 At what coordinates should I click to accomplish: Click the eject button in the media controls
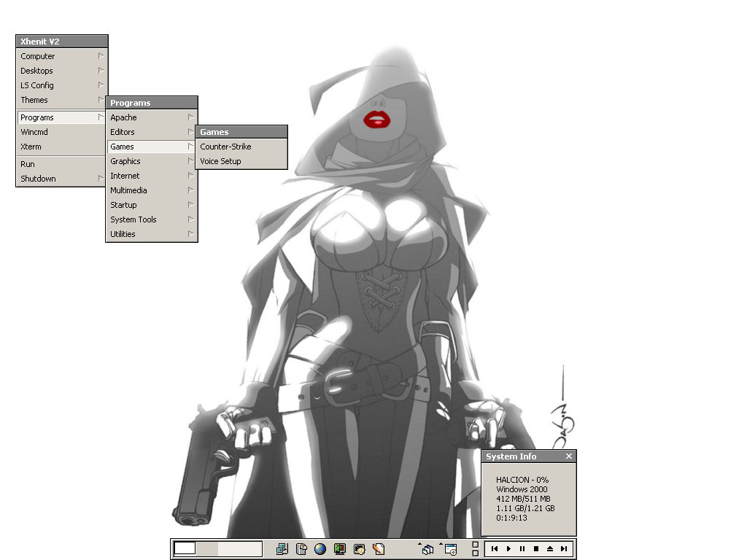[550, 548]
